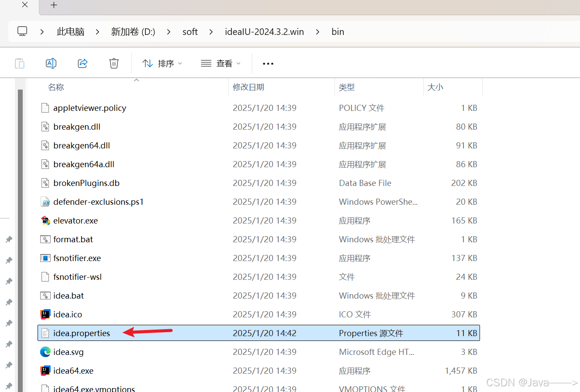Open the 查看 view dropdown
580x392 pixels.
(x=221, y=64)
